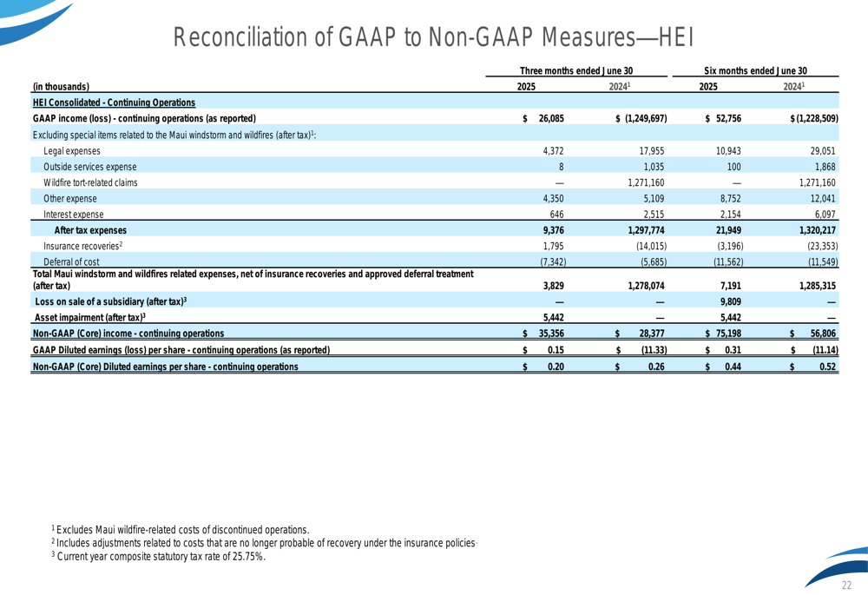This screenshot has width=868, height=595.
Task: Click the value (1,249,697) in GAAP income row
Action: (646, 118)
